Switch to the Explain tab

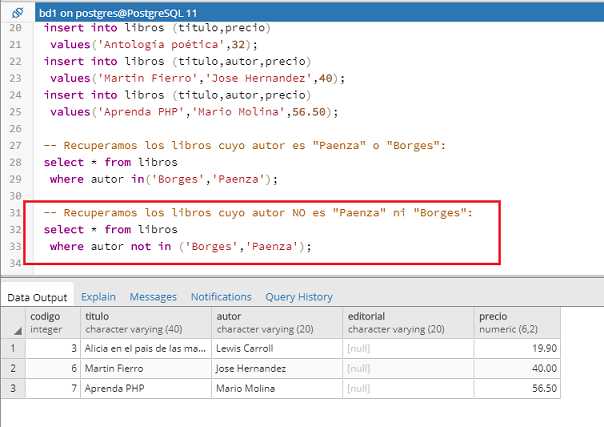(x=98, y=297)
